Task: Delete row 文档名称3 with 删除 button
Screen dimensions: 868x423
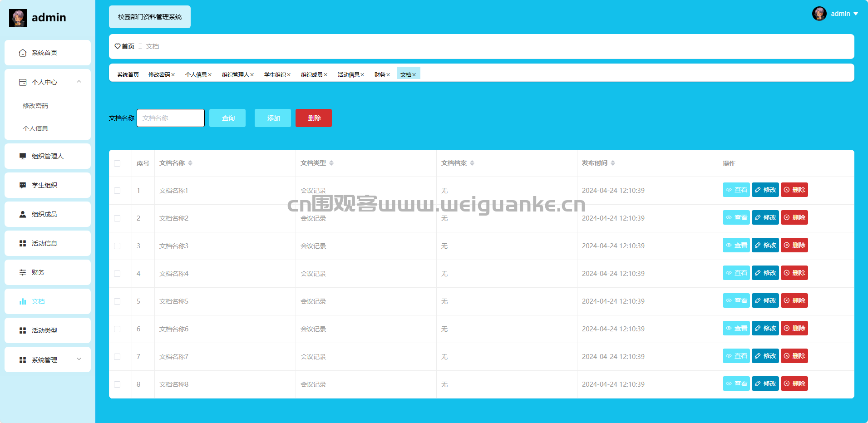Action: pyautogui.click(x=794, y=245)
